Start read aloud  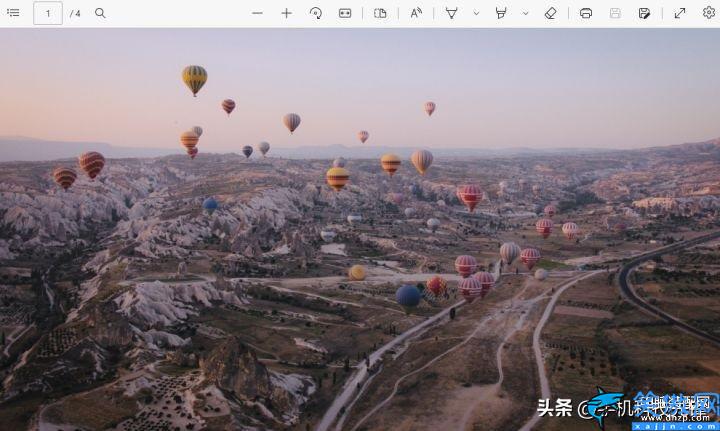click(x=416, y=13)
